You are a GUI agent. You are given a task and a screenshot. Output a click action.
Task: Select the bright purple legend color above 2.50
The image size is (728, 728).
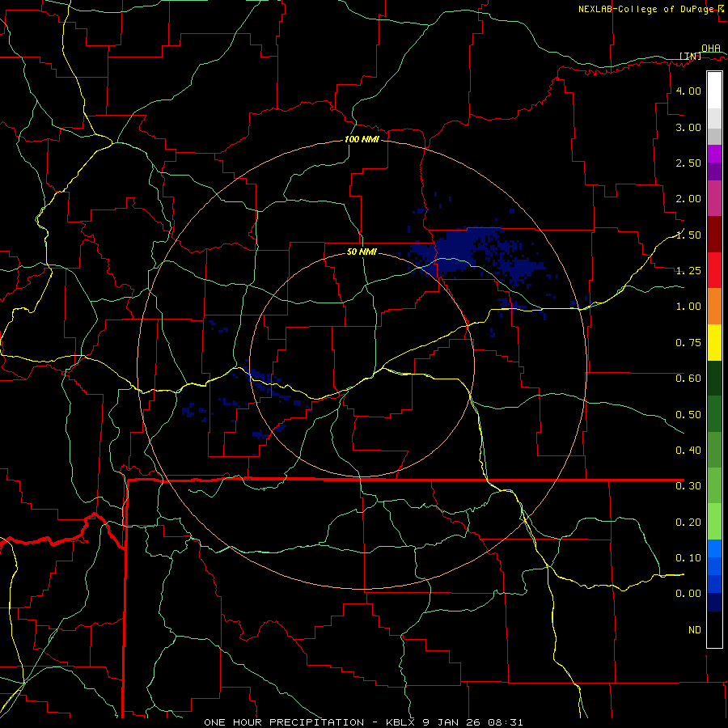[x=714, y=154]
